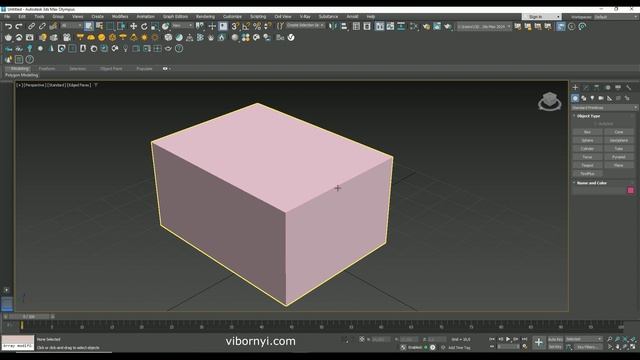
Task: Click the Unlink Selection icon
Action: coord(42,27)
